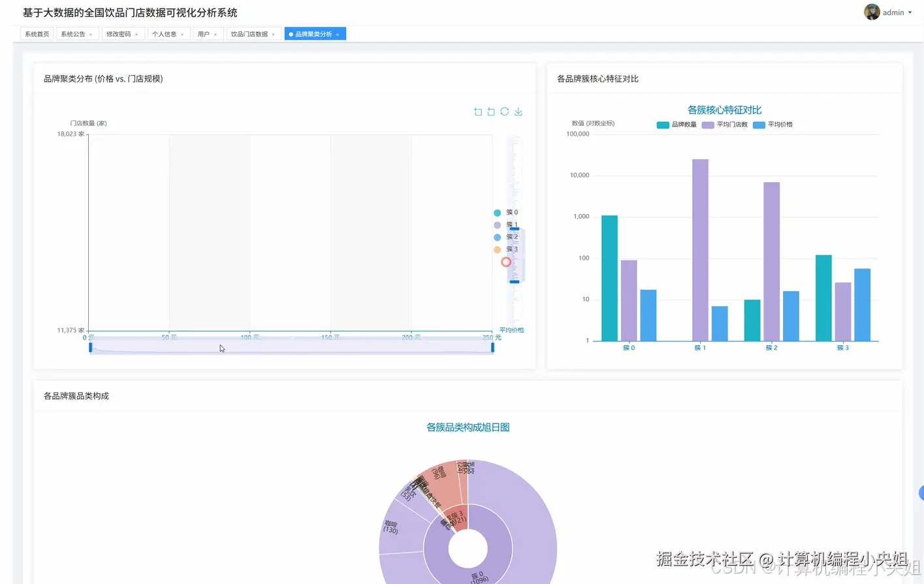Activate area zoom tool in scatter chart toolbox
The height and width of the screenshot is (584, 924).
pyautogui.click(x=478, y=112)
